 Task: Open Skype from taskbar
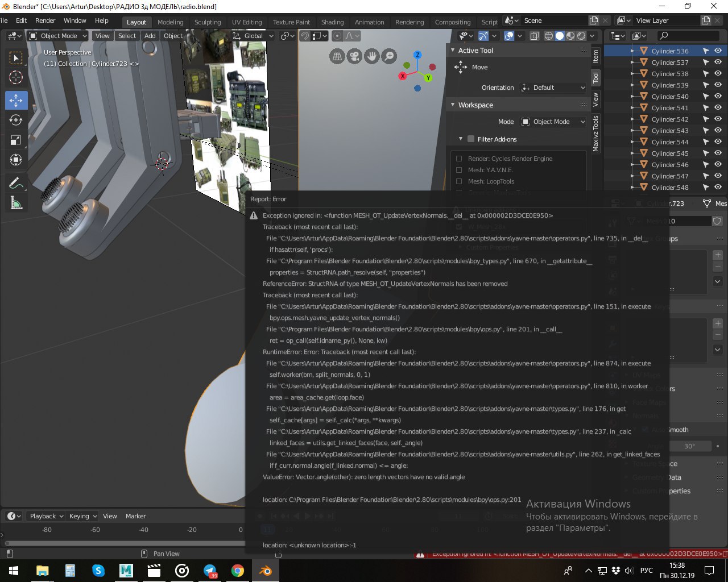pos(98,571)
